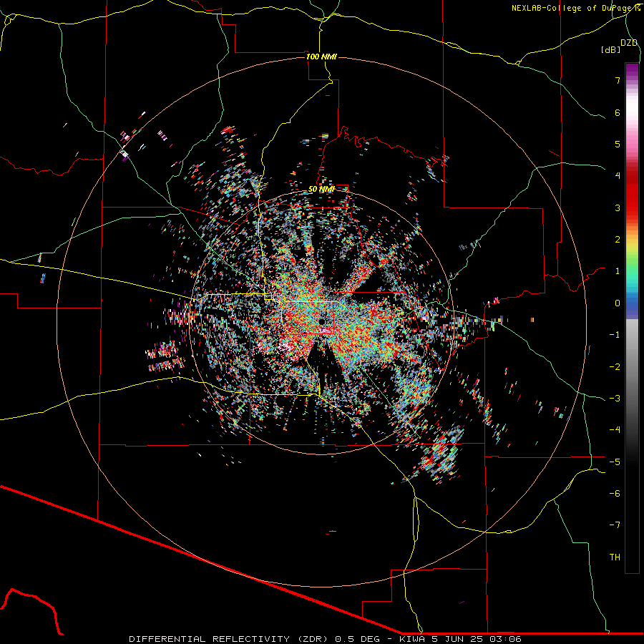Click the "100 NMI" range ring label

point(321,57)
